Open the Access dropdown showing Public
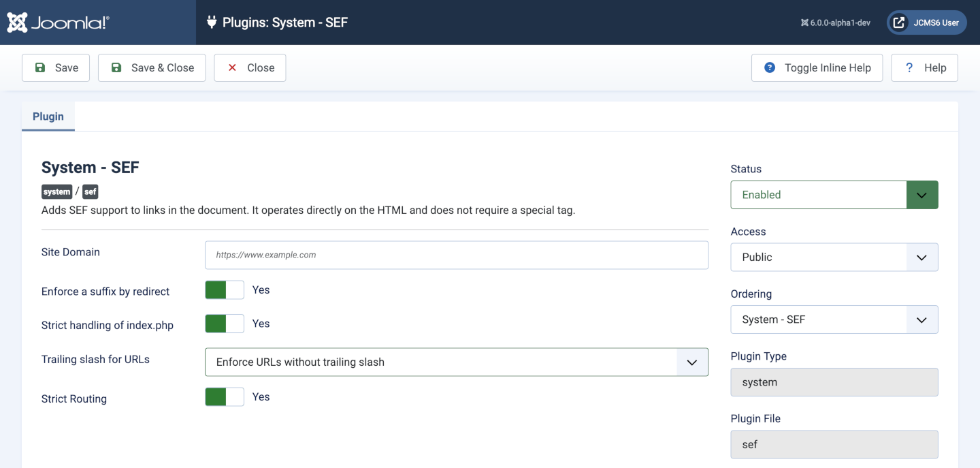 pyautogui.click(x=834, y=258)
